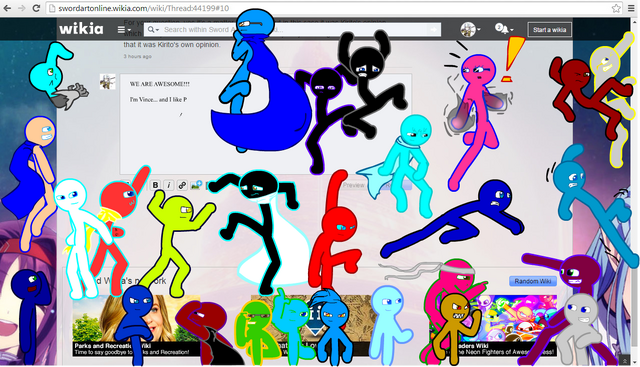Click the Start a wikia button
Viewport: 640px width, 367px height.
pyautogui.click(x=549, y=30)
